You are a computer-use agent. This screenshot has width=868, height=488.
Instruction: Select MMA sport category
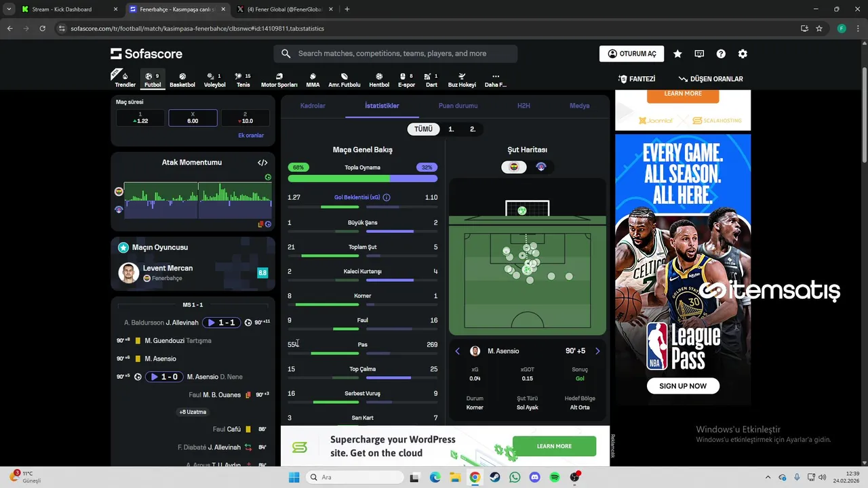313,80
